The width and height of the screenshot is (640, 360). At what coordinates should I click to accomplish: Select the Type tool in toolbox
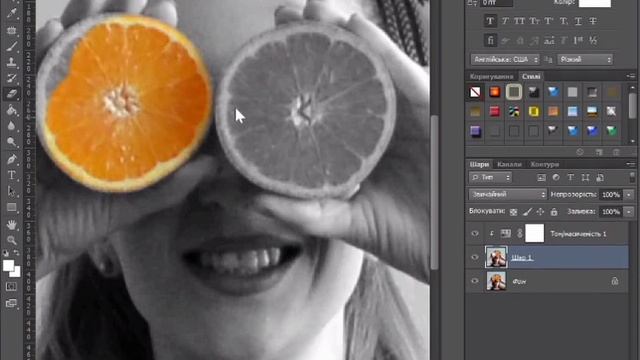[11, 175]
